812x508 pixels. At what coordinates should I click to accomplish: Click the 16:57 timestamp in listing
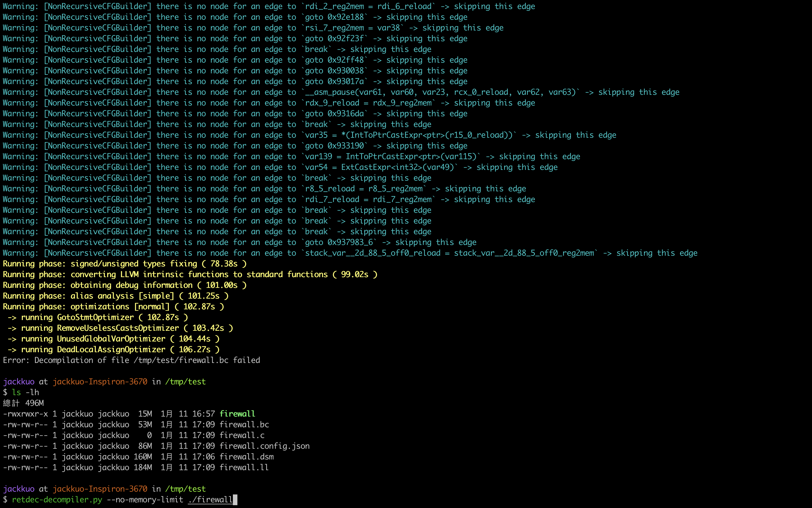(x=204, y=413)
